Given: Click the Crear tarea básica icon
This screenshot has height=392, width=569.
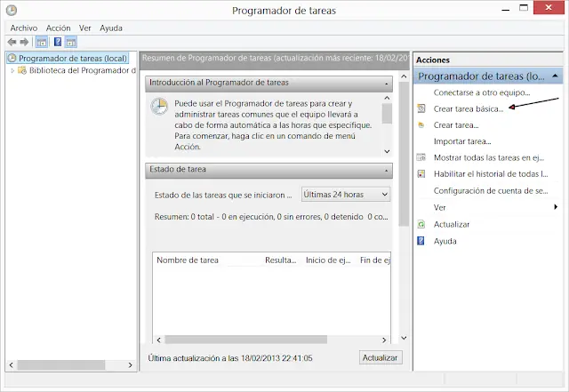Looking at the screenshot, I should tap(421, 108).
